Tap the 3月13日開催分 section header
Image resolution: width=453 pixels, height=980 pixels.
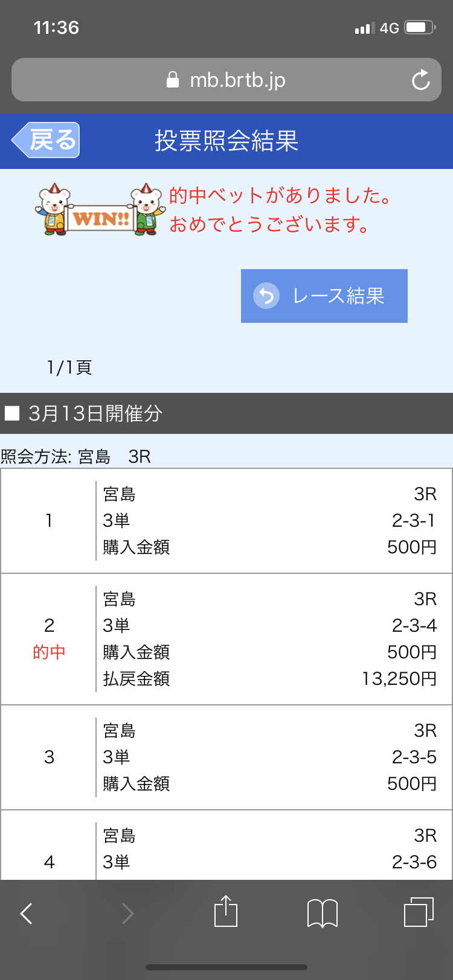(226, 413)
